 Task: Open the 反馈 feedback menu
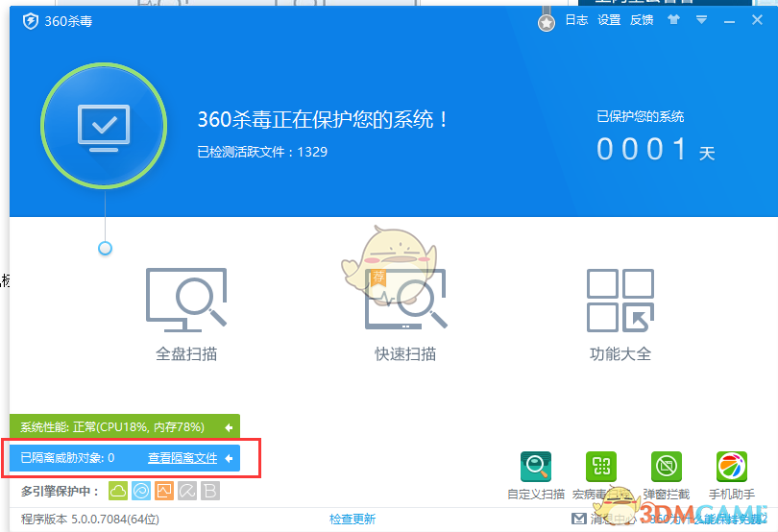[642, 20]
